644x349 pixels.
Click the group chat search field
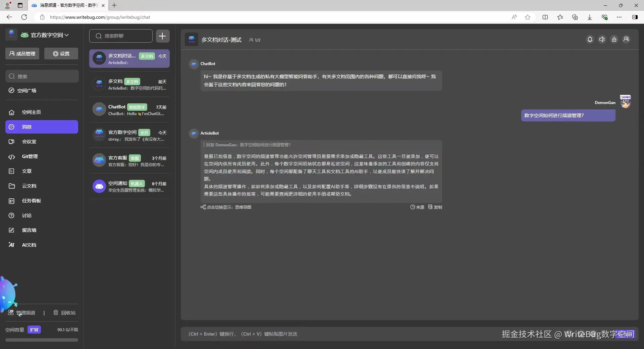point(121,36)
